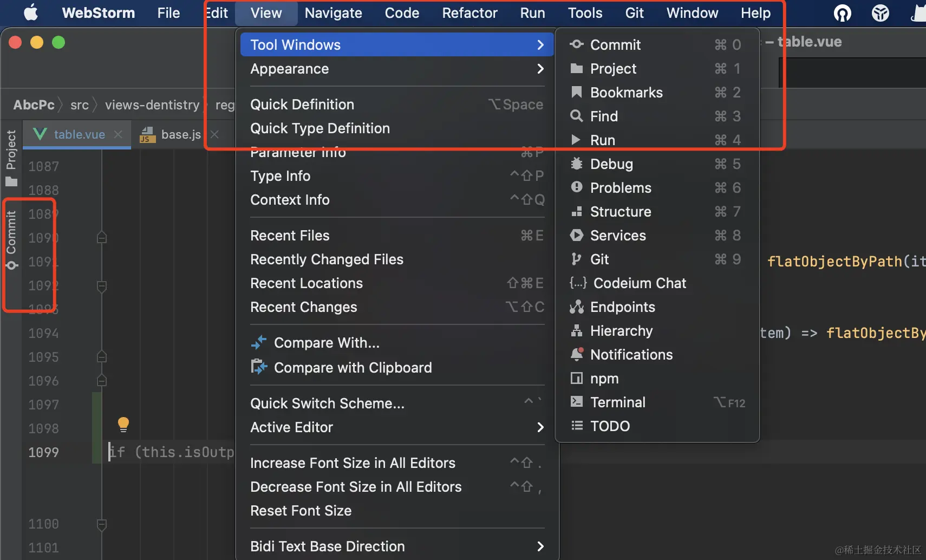Collapse the code fold marker at line 1090
The image size is (926, 560).
coord(101,236)
